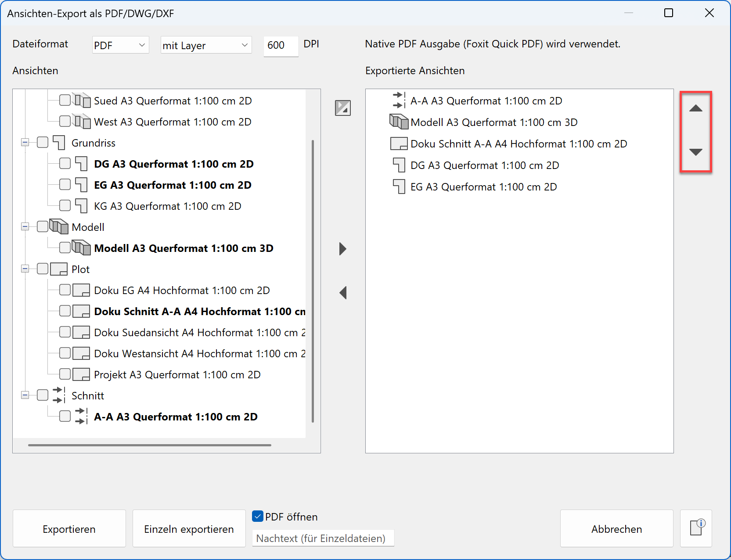The width and height of the screenshot is (731, 560).
Task: Collapse the Grundriss tree node
Action: coord(25,142)
